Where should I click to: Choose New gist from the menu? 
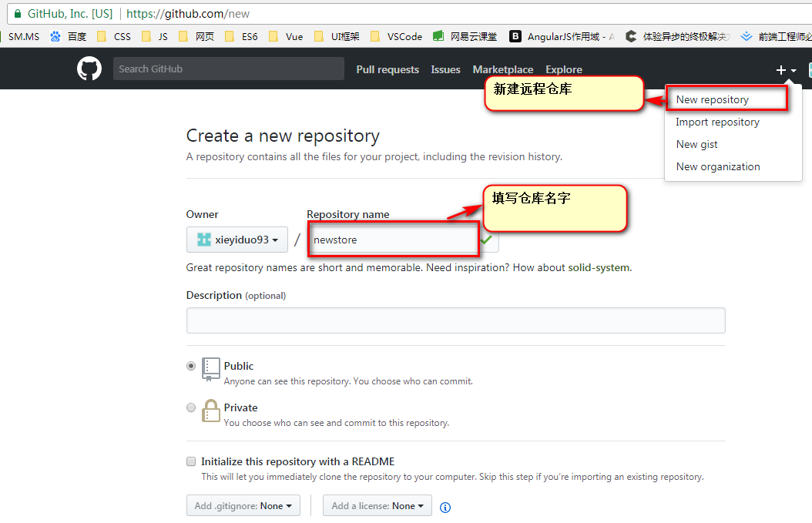(696, 144)
